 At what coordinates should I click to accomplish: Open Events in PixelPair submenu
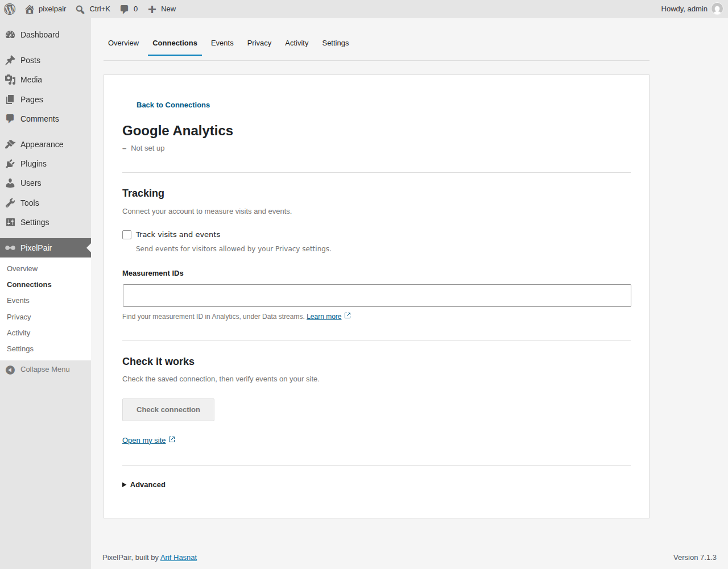click(18, 301)
